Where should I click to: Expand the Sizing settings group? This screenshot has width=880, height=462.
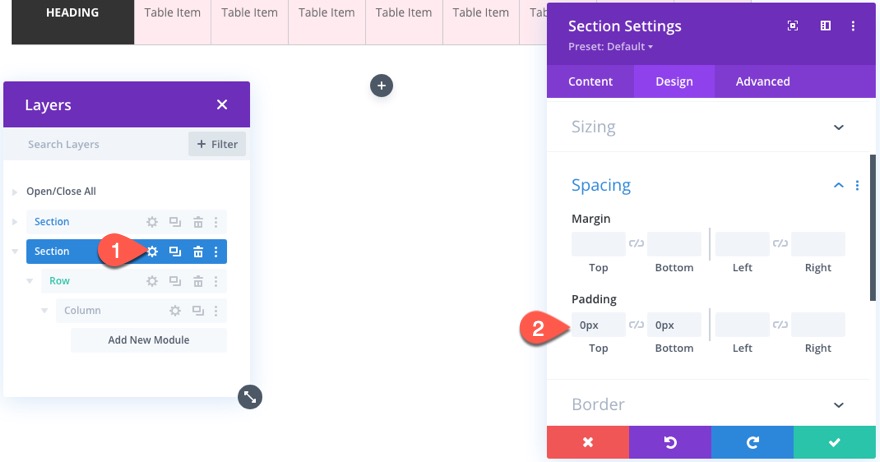[838, 127]
